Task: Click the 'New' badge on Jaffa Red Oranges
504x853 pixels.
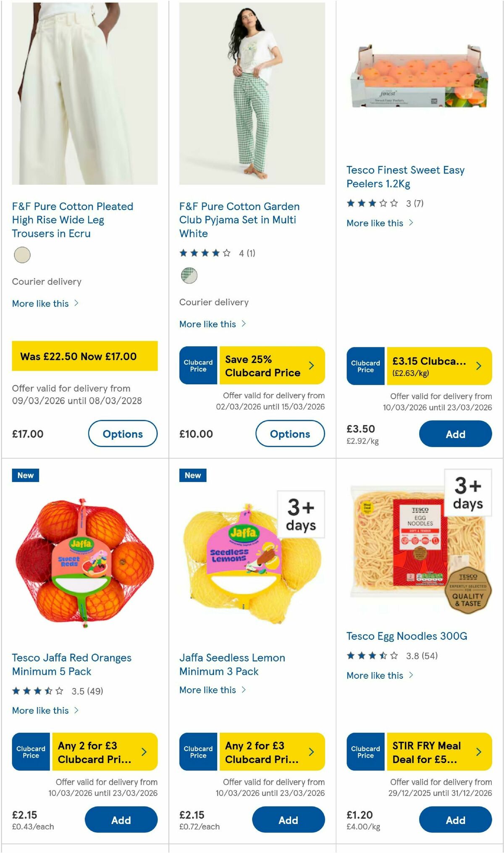Action: coord(26,475)
